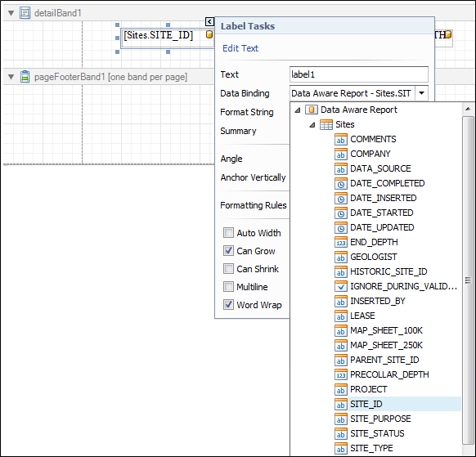Click the numeric icon beside END_DEPTH

pos(341,243)
